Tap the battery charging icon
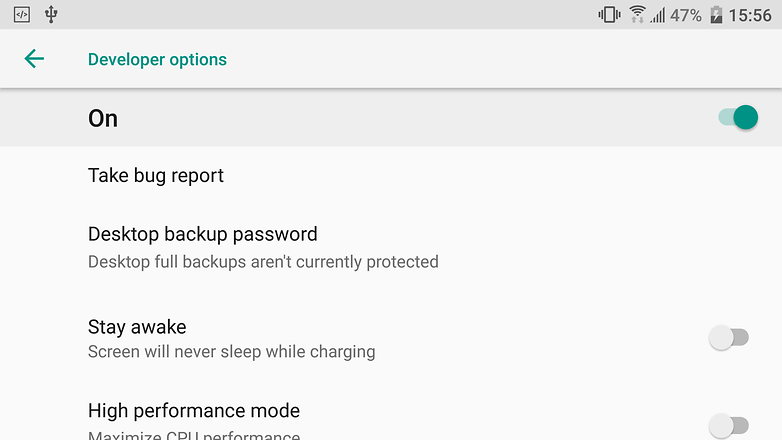 716,14
